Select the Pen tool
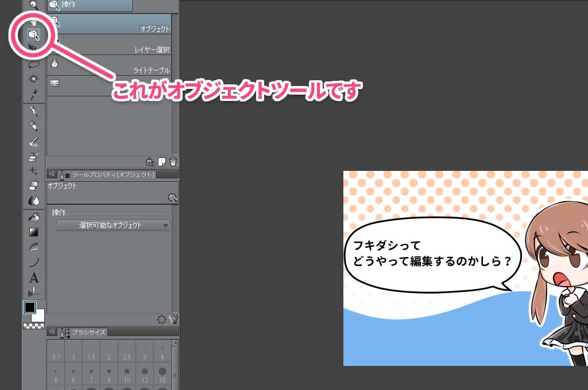The height and width of the screenshot is (390, 588). point(34,111)
